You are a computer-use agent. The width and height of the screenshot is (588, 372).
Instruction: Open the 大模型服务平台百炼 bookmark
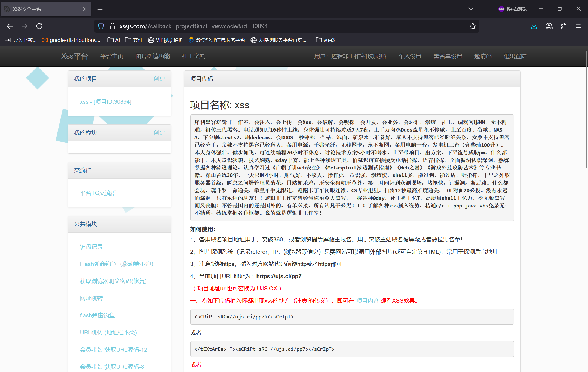278,40
